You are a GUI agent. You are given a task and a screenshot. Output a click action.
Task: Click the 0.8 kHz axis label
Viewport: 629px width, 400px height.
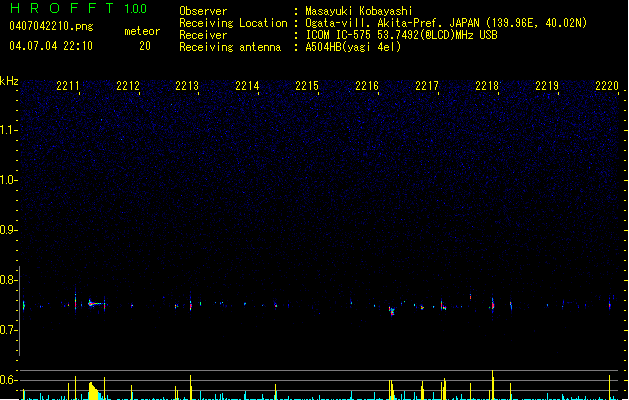coord(8,280)
